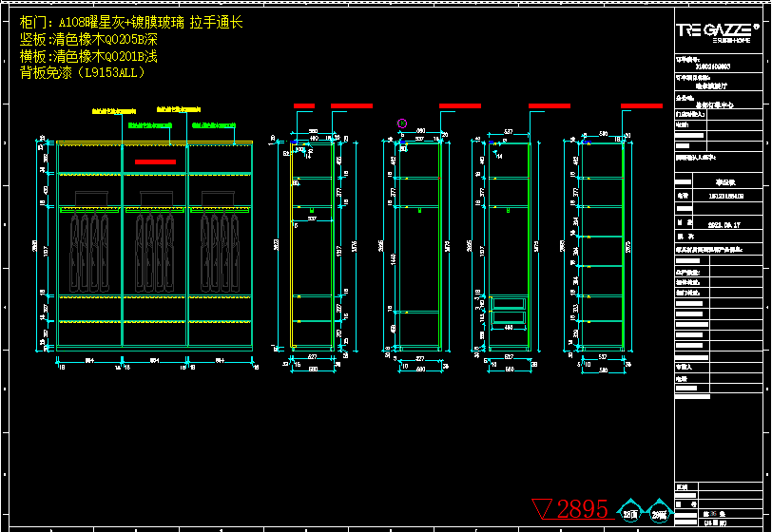This screenshot has width=772, height=532.
Task: Click the yellow 柜门 A108 door note line
Action: coord(131,22)
